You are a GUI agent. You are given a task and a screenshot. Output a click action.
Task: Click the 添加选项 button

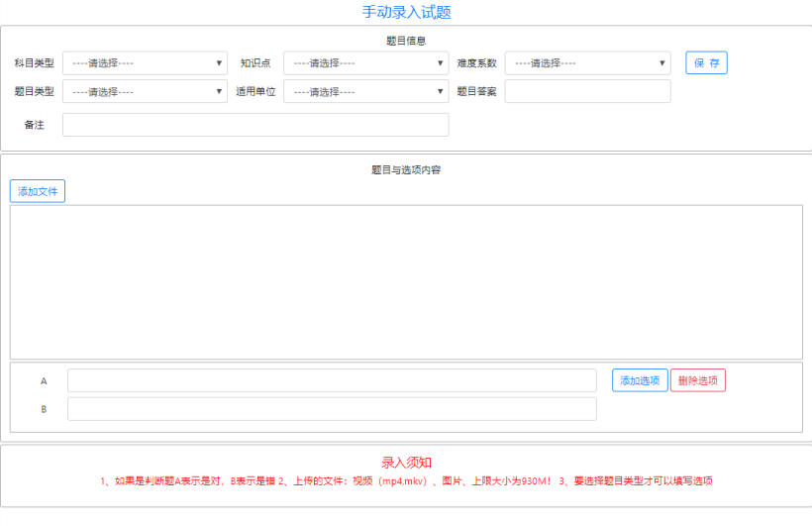click(640, 380)
